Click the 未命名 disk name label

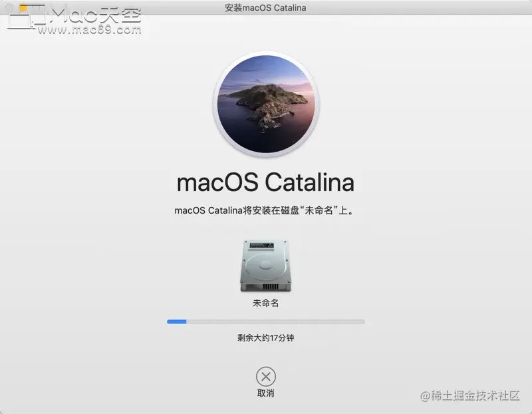pyautogui.click(x=265, y=303)
